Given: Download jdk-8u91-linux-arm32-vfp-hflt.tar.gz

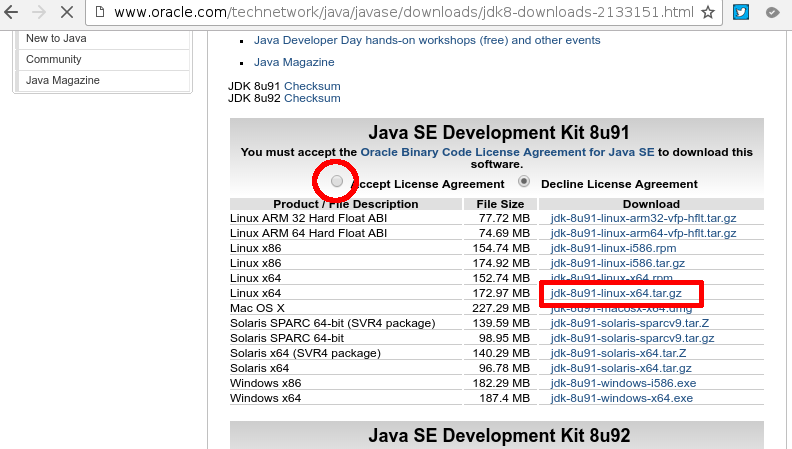Looking at the screenshot, I should pos(643,218).
